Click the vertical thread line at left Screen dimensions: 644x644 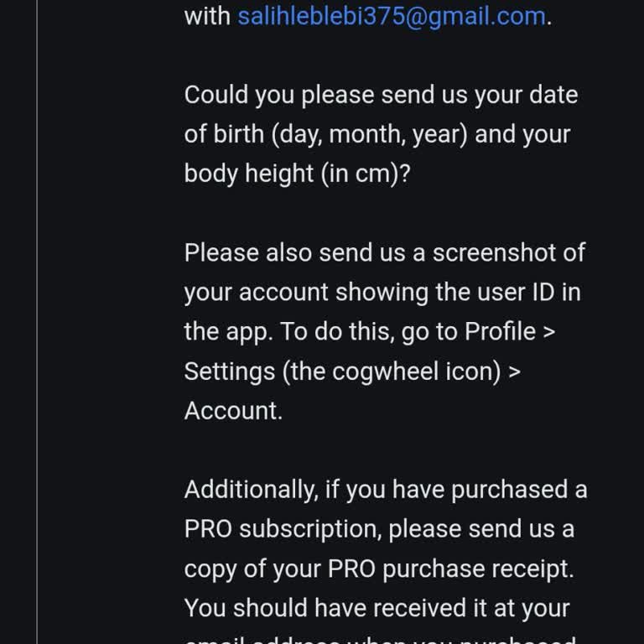38,335
